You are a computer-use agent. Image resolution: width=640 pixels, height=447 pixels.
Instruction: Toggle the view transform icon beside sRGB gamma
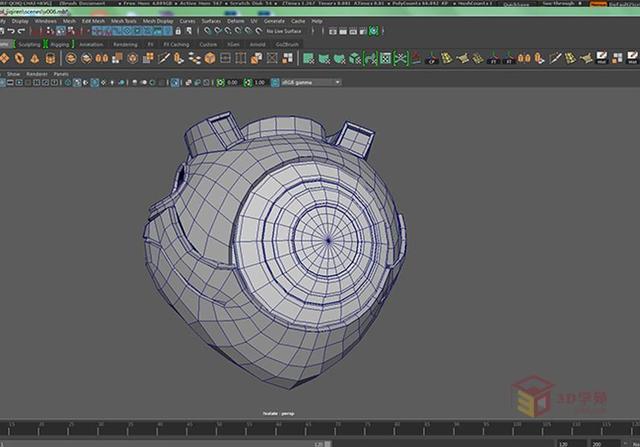[x=275, y=82]
